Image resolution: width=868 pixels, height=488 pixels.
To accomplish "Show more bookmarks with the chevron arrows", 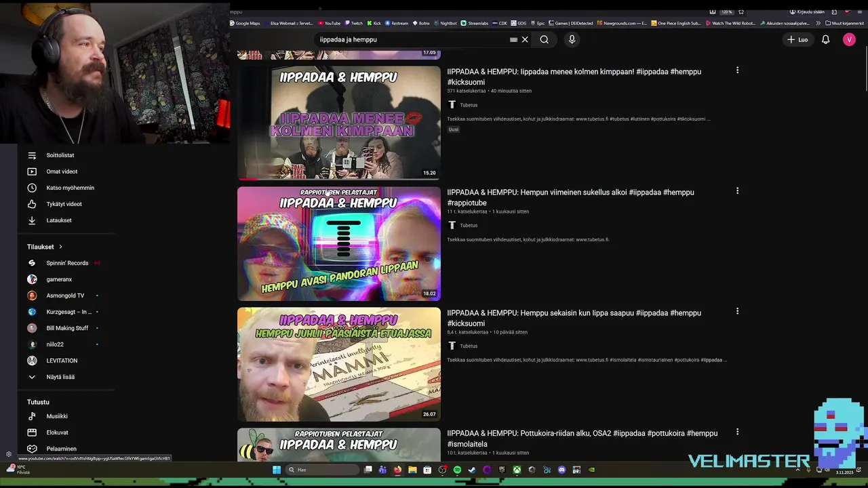I will coord(818,23).
